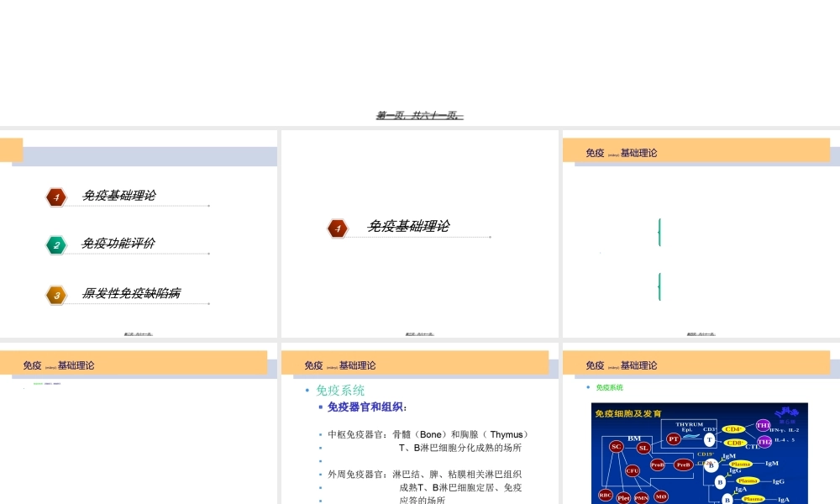Click the yellow hexagon numbered 3

click(55, 295)
